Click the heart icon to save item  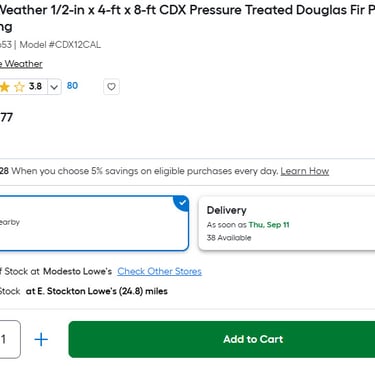(111, 87)
